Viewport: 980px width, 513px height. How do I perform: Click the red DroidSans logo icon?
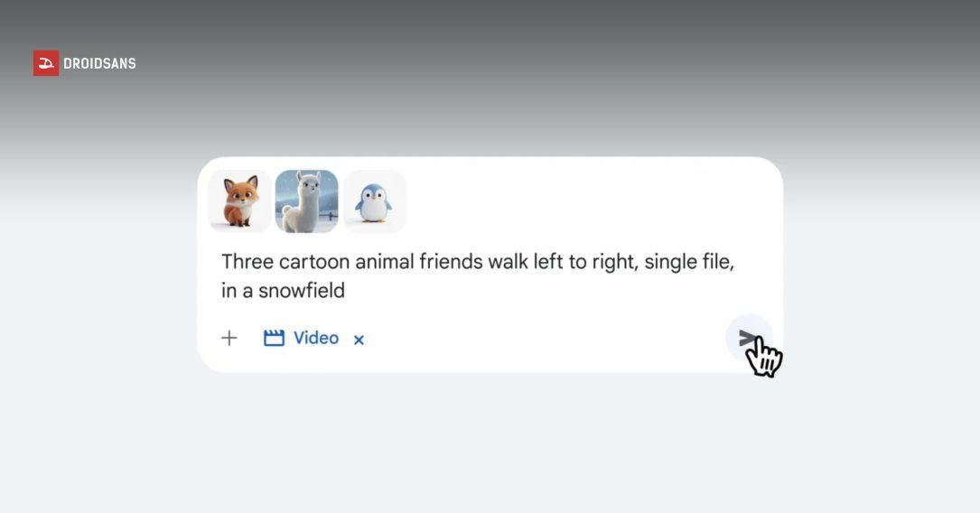(x=46, y=63)
